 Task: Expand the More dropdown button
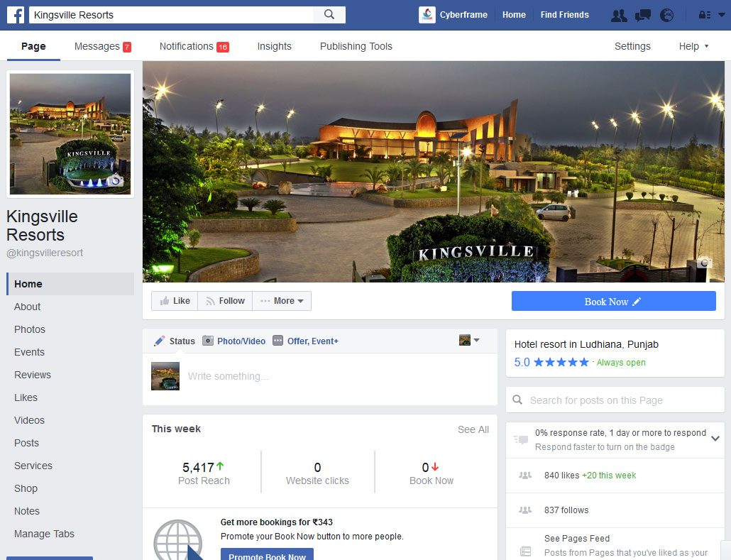[x=282, y=301]
